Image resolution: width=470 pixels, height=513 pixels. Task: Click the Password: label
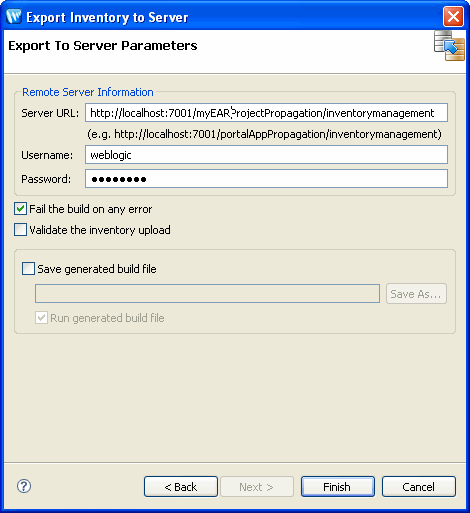tap(46, 179)
